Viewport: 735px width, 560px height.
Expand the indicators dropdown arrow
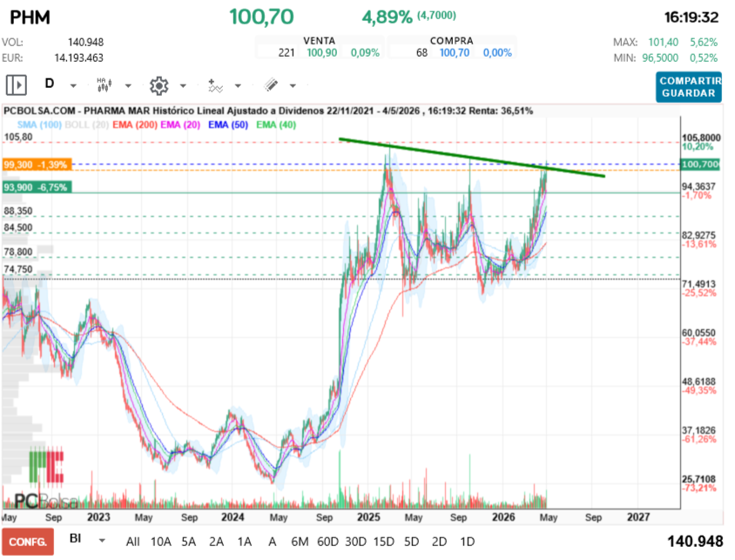click(238, 85)
